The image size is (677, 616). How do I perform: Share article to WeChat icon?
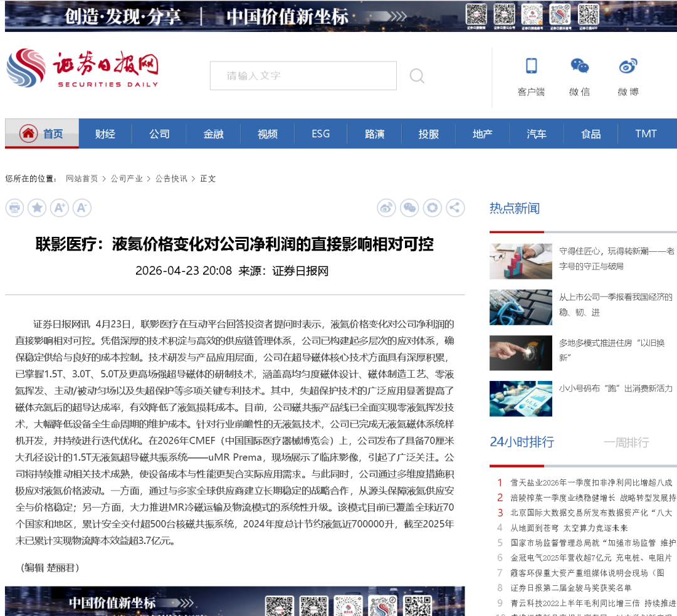tap(409, 208)
